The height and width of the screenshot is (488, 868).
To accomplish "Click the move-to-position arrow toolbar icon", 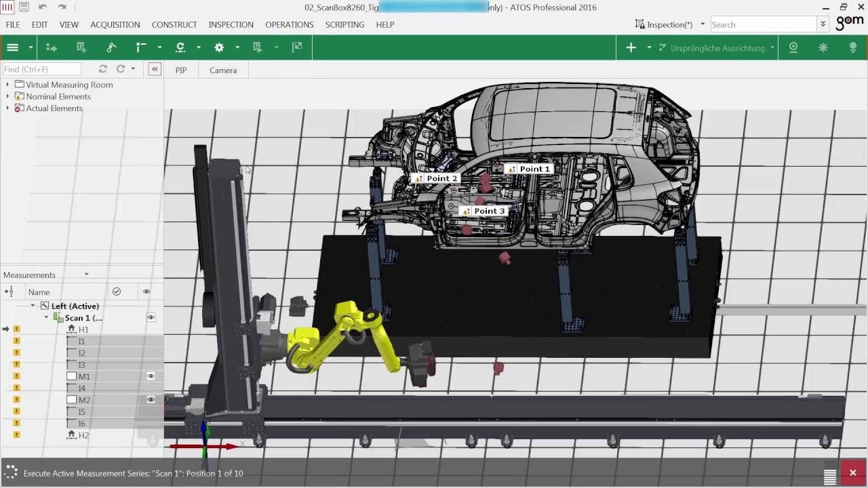I will [52, 47].
